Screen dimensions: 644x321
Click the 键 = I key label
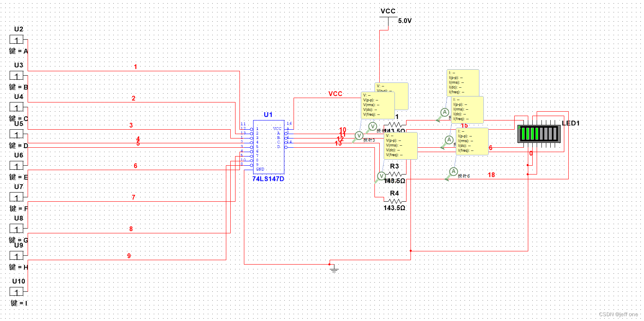(x=19, y=303)
